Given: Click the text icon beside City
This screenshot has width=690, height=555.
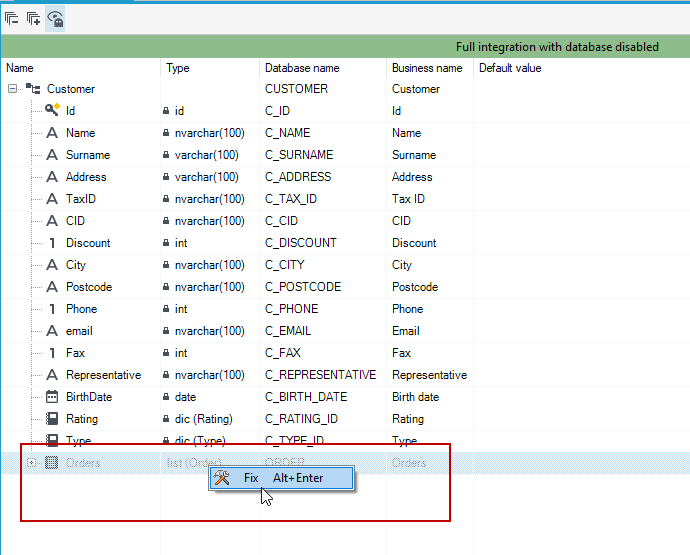Looking at the screenshot, I should pyautogui.click(x=52, y=265).
